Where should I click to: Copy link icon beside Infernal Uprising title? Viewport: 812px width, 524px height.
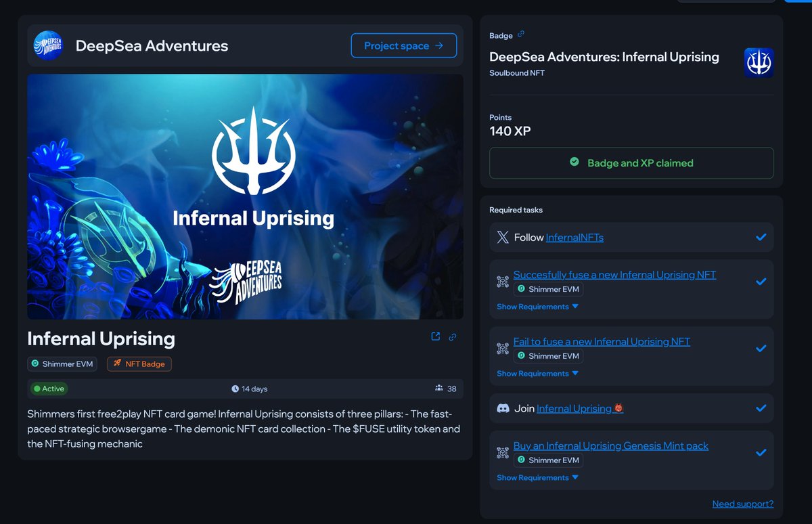pos(453,336)
